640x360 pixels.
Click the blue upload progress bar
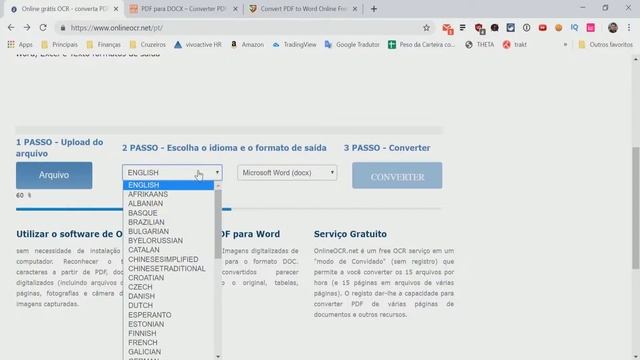pos(124,209)
